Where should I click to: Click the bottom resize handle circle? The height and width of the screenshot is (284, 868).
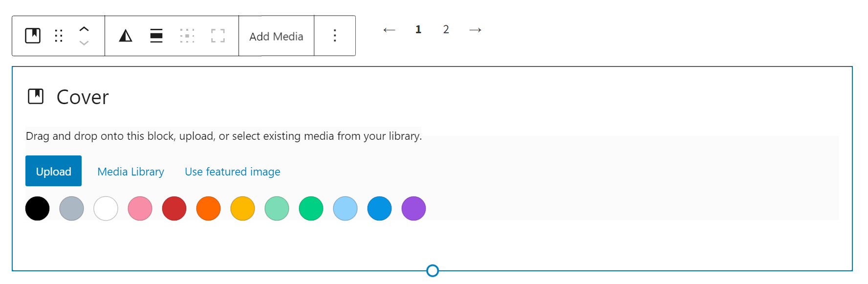432,270
